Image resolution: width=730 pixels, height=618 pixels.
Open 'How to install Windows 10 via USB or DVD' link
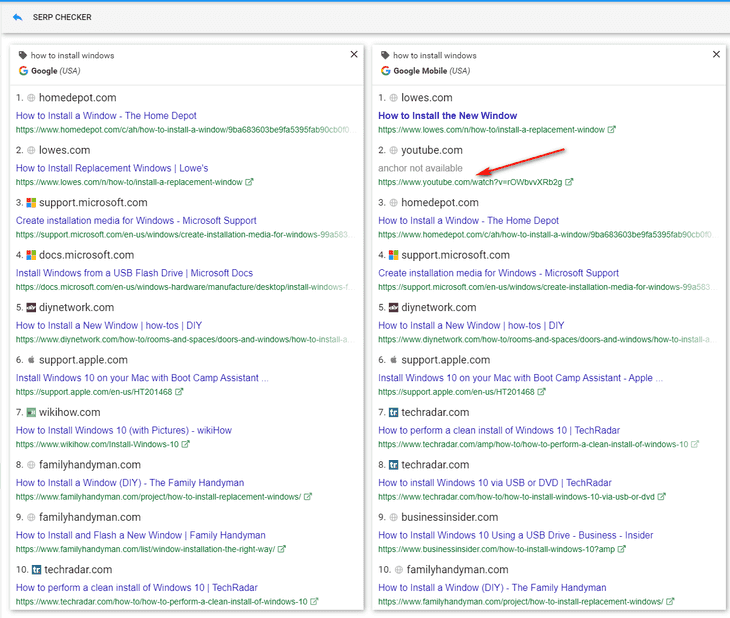click(494, 482)
